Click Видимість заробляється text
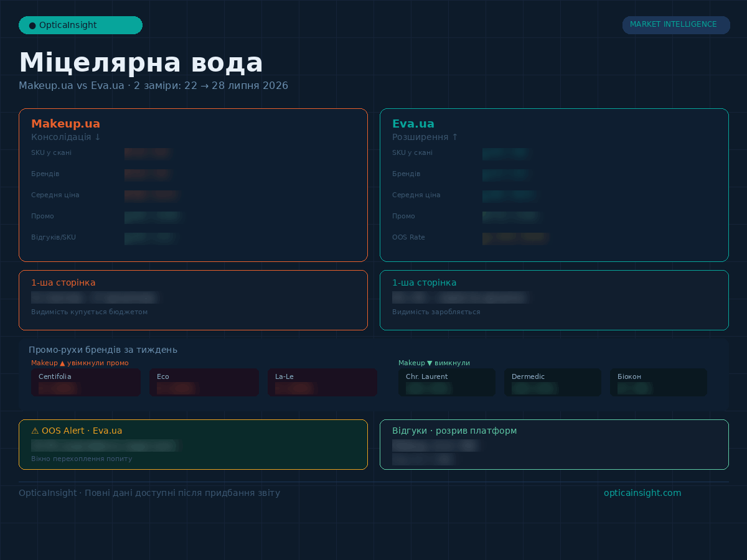The image size is (747, 560). [x=436, y=312]
